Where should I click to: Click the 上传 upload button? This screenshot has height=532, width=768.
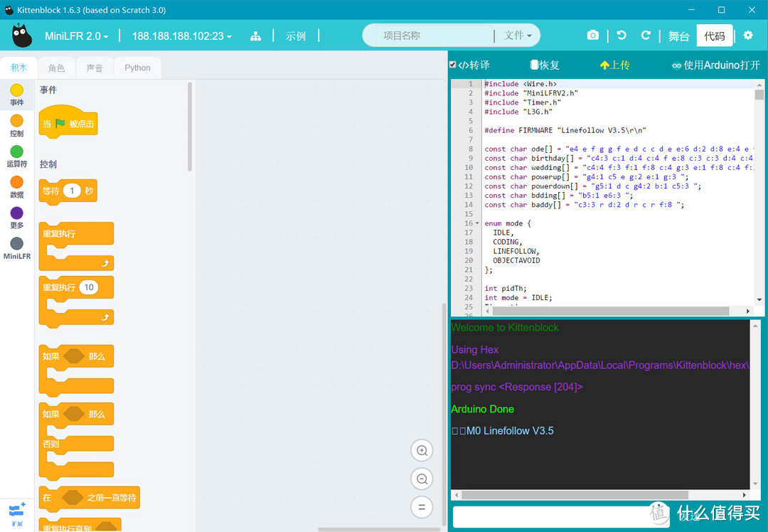tap(614, 65)
